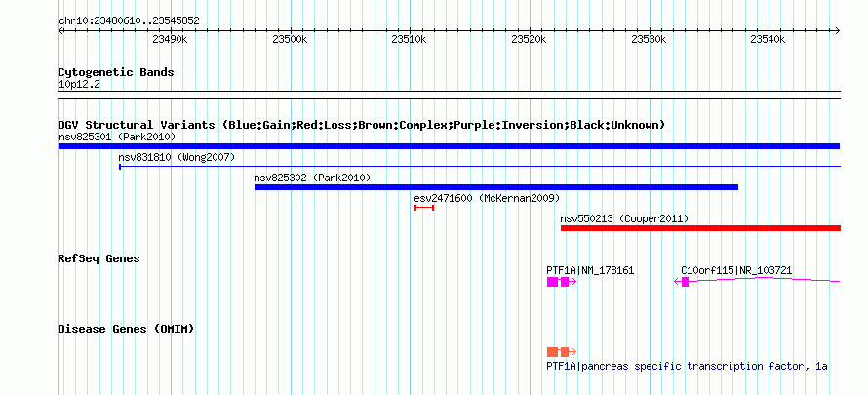Viewport: 868px width, 395px height.
Task: Click the 23520k ruler tick label
Action: [529, 39]
